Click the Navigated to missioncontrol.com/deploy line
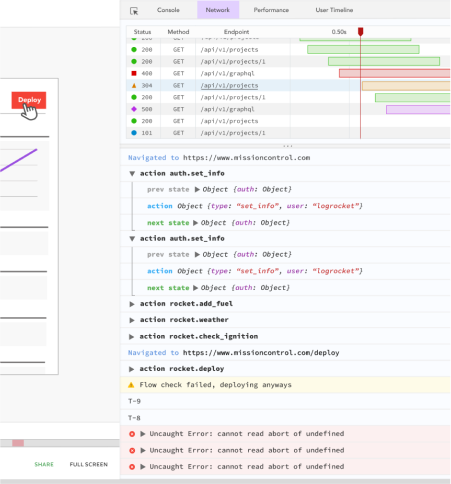Screen dimensions: 451x484 (285, 353)
